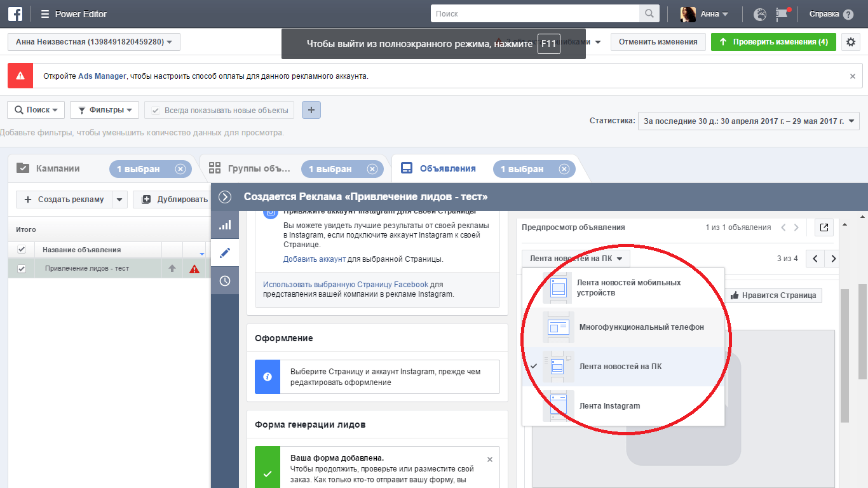Open the Фильтры dropdown
The image size is (868, 488).
[105, 110]
